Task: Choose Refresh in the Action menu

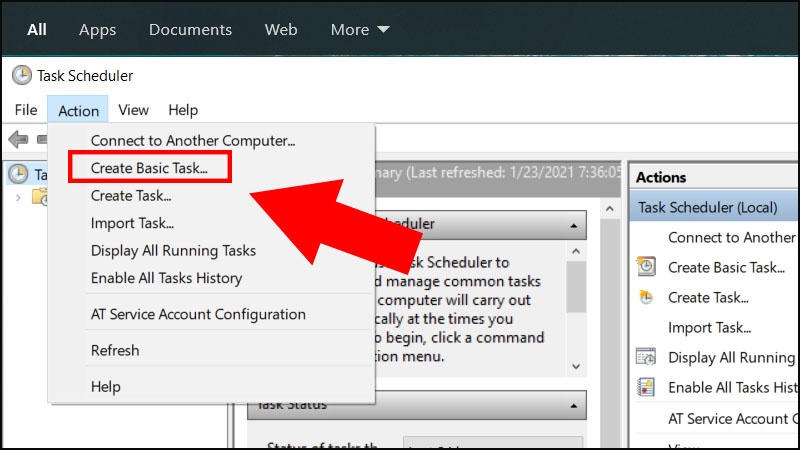Action: (x=212, y=351)
